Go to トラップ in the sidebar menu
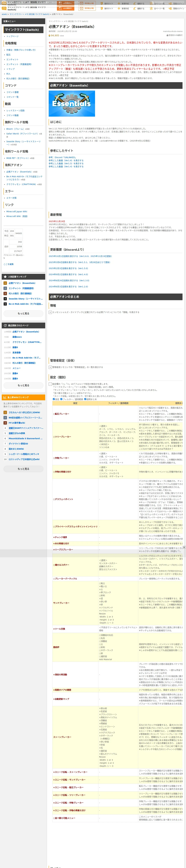 [10, 69]
